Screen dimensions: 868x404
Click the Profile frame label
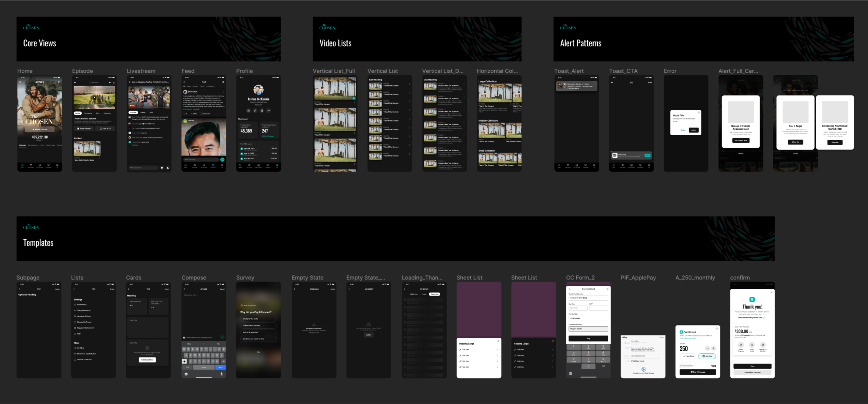tap(244, 71)
